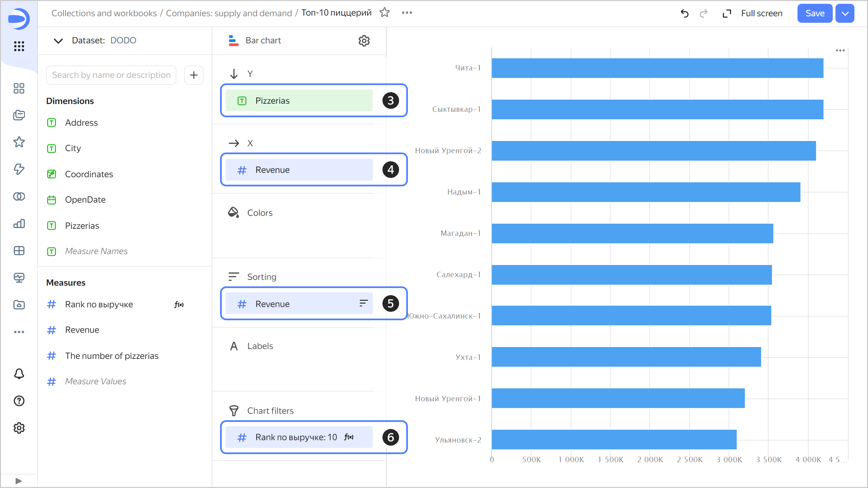The height and width of the screenshot is (488, 868).
Task: Open the help question mark icon
Action: pyautogui.click(x=19, y=401)
